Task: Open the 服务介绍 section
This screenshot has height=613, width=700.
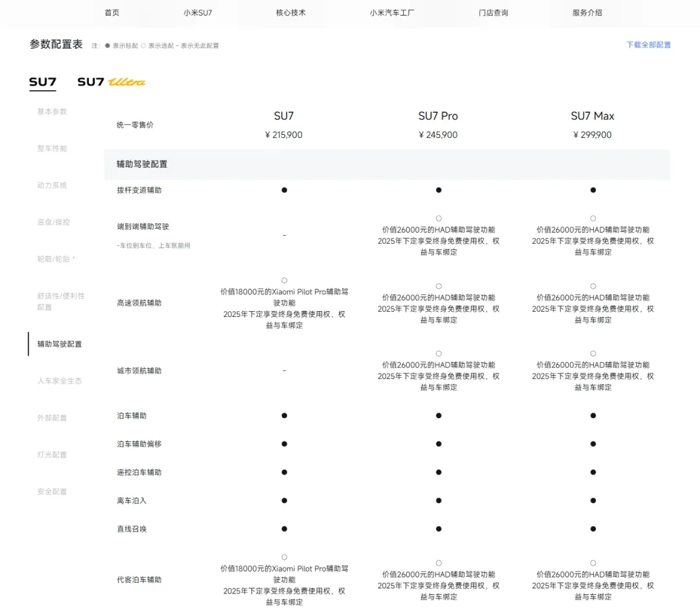Action: click(x=587, y=12)
